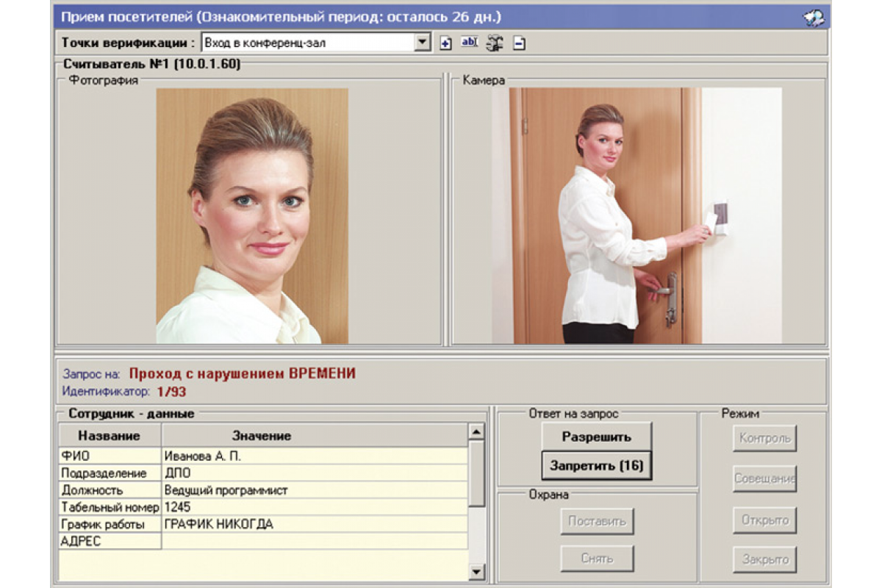Click the ФИО row label

pyautogui.click(x=110, y=456)
